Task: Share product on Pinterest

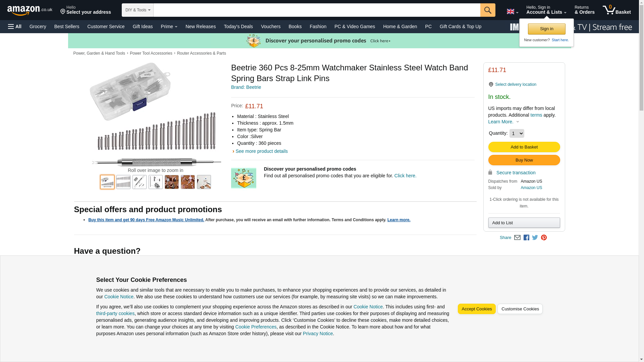Action: click(x=544, y=238)
